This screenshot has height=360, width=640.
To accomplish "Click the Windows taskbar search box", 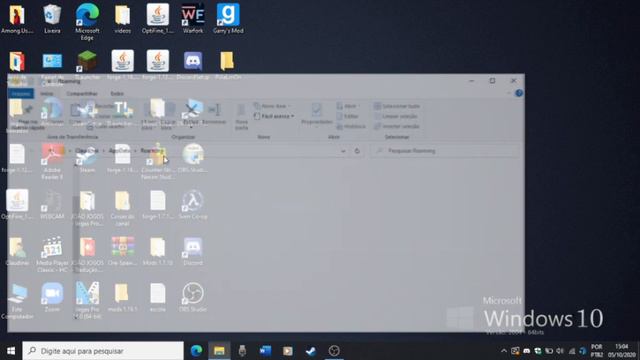I will [x=103, y=351].
